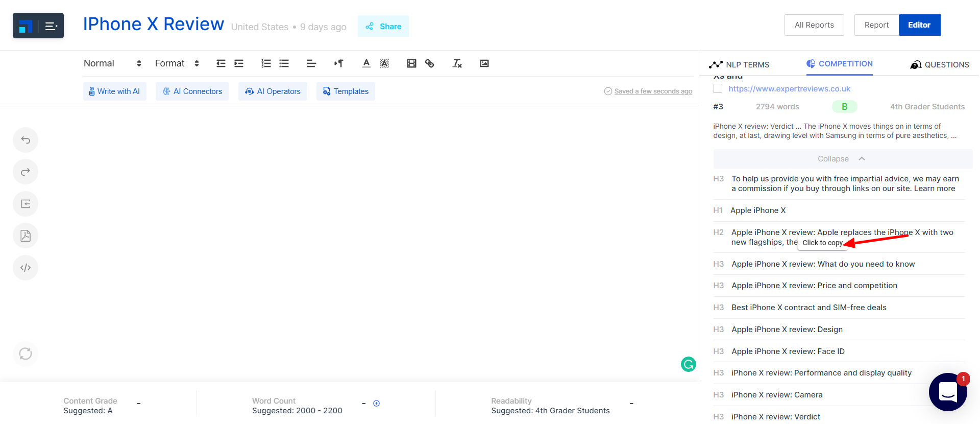This screenshot has height=424, width=980.
Task: Click the IPhone X Review title
Action: point(154,25)
